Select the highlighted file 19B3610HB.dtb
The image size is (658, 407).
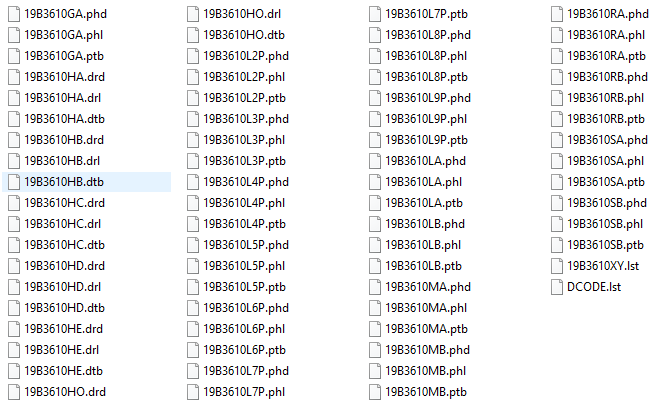click(86, 182)
